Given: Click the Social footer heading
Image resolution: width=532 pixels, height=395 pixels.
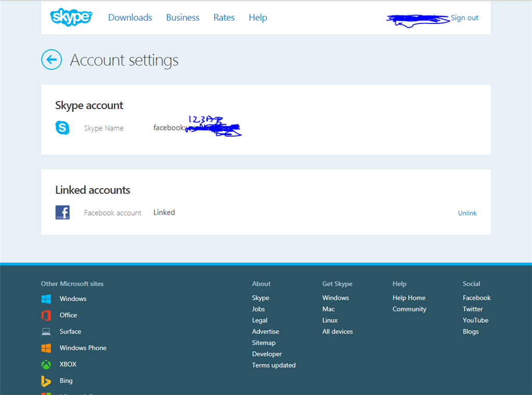Looking at the screenshot, I should coord(471,284).
